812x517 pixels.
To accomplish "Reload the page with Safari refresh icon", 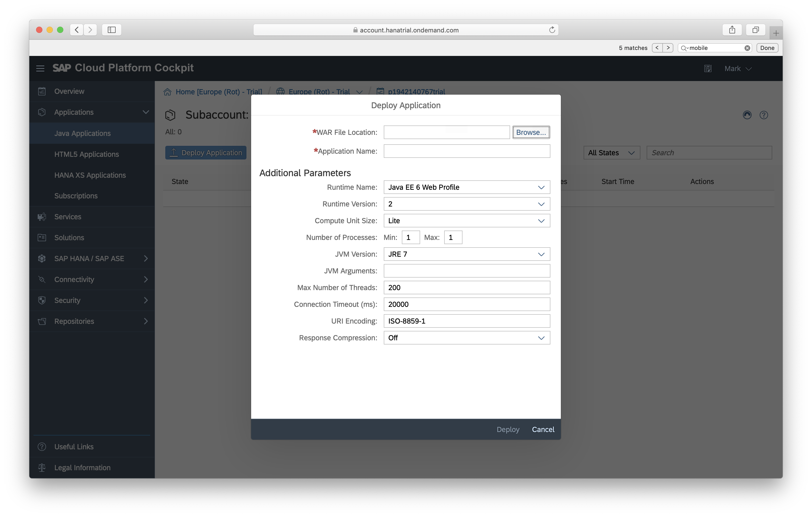I will [x=552, y=30].
